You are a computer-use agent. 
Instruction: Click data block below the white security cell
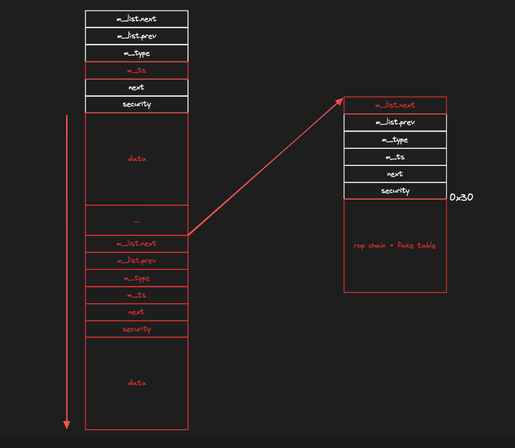tap(137, 159)
